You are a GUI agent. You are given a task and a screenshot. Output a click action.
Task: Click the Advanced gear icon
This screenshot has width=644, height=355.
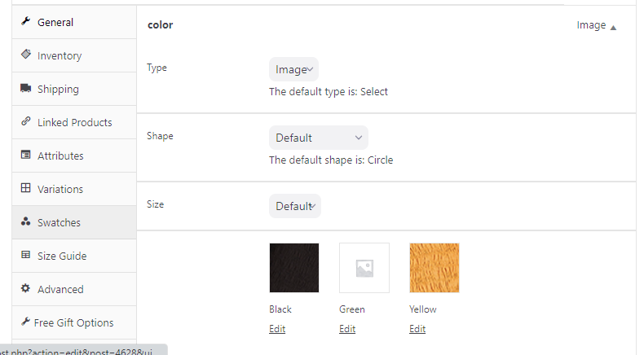point(26,289)
